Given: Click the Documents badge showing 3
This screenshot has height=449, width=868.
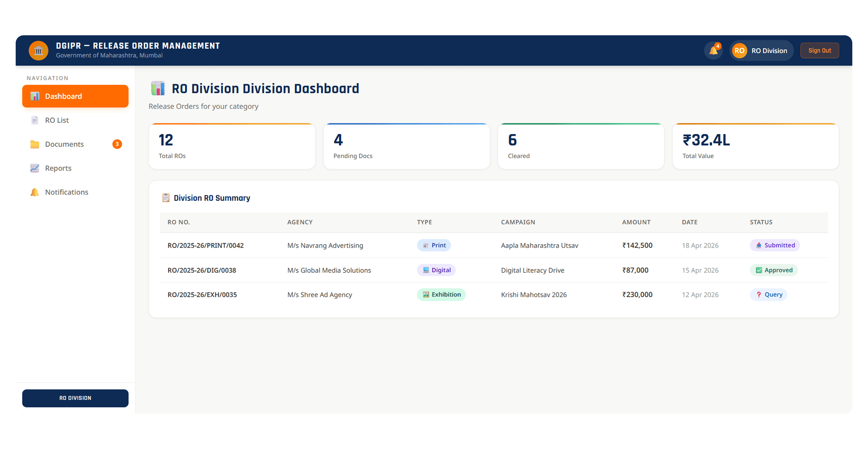Looking at the screenshot, I should pyautogui.click(x=117, y=144).
